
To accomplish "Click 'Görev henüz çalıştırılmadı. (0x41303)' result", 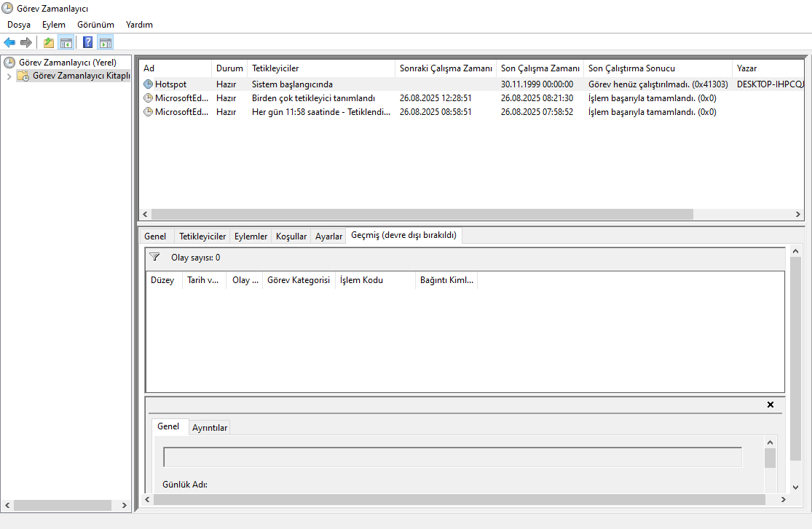I will click(x=658, y=84).
